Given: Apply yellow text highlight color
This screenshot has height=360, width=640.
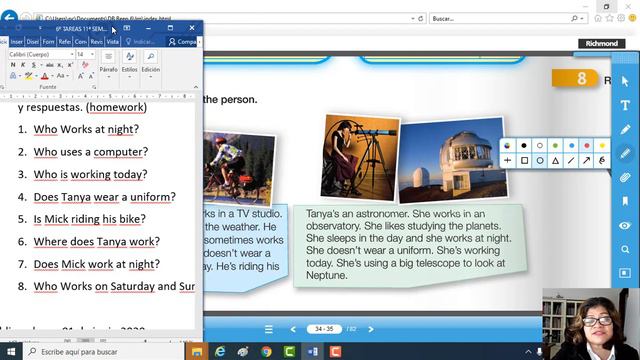Looking at the screenshot, I should (28, 76).
